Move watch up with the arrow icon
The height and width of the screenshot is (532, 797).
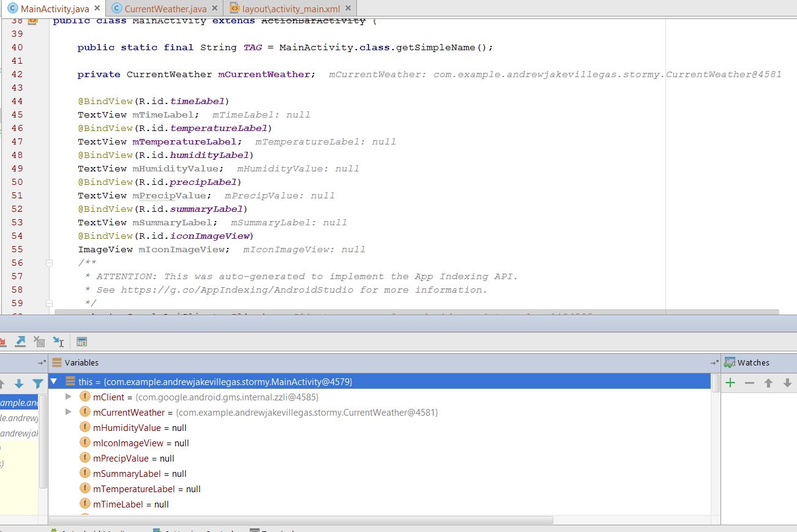[768, 383]
